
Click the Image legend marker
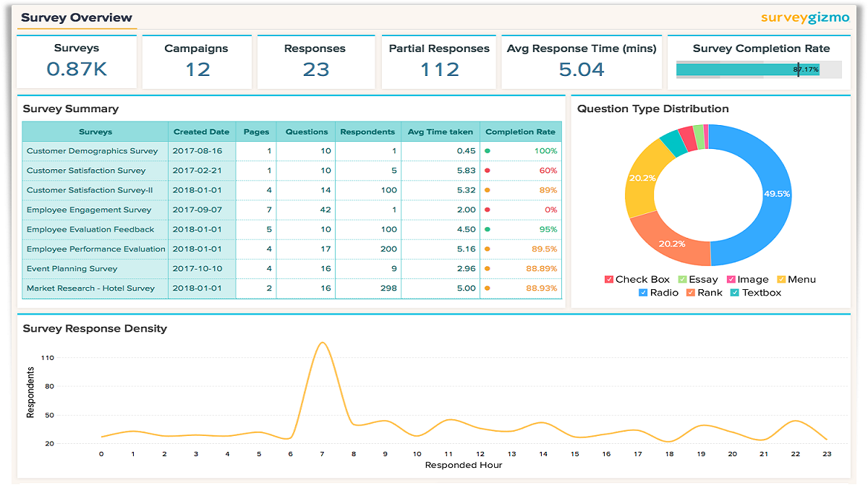click(x=731, y=279)
